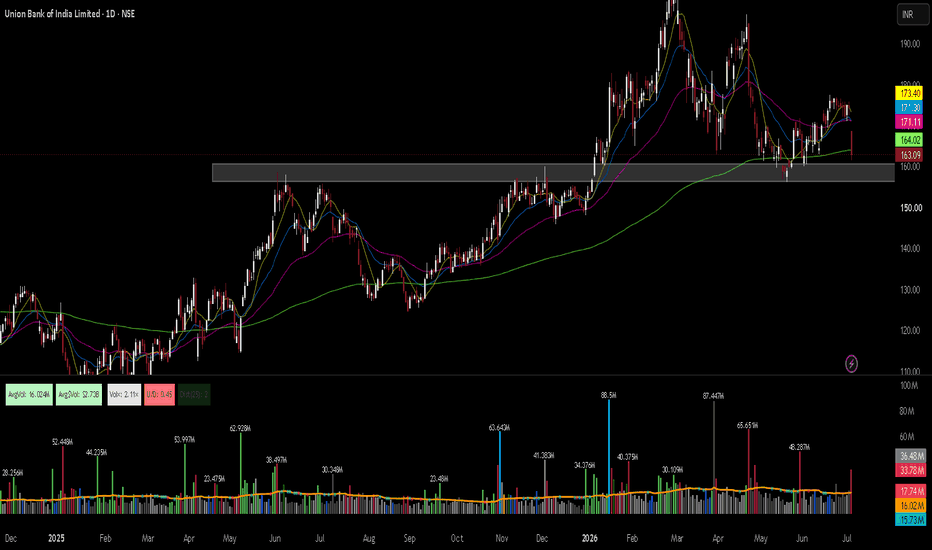Click the 65.651M volume label
This screenshot has height=550, width=932.
click(748, 426)
